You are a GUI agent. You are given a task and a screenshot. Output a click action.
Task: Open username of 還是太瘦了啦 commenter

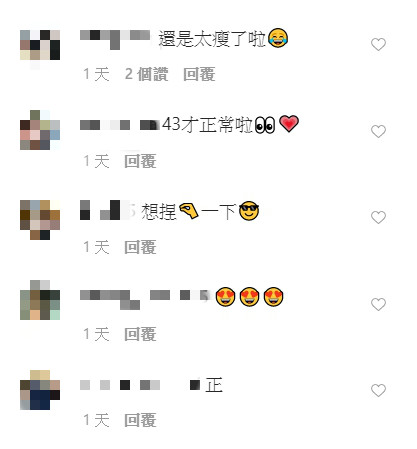pyautogui.click(x=115, y=40)
